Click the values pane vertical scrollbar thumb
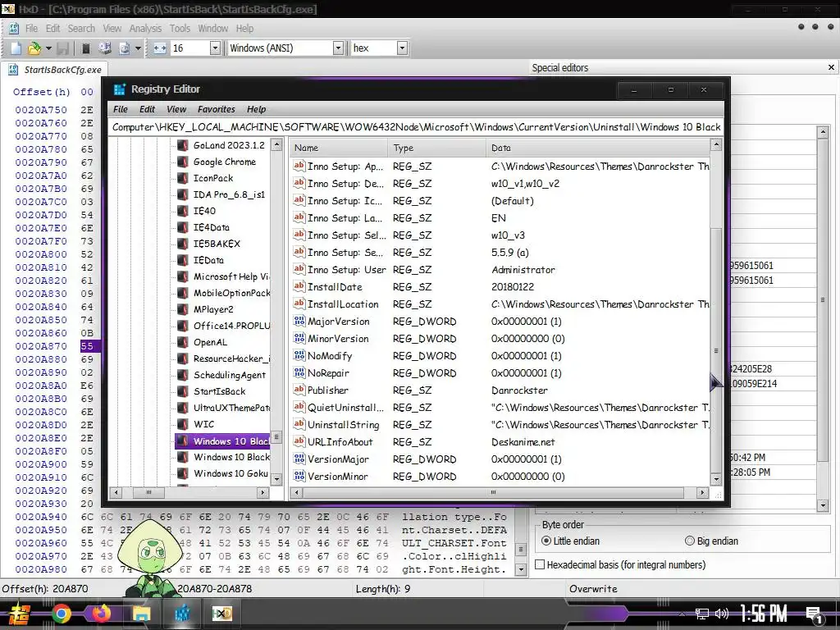The width and height of the screenshot is (840, 630). [x=715, y=351]
